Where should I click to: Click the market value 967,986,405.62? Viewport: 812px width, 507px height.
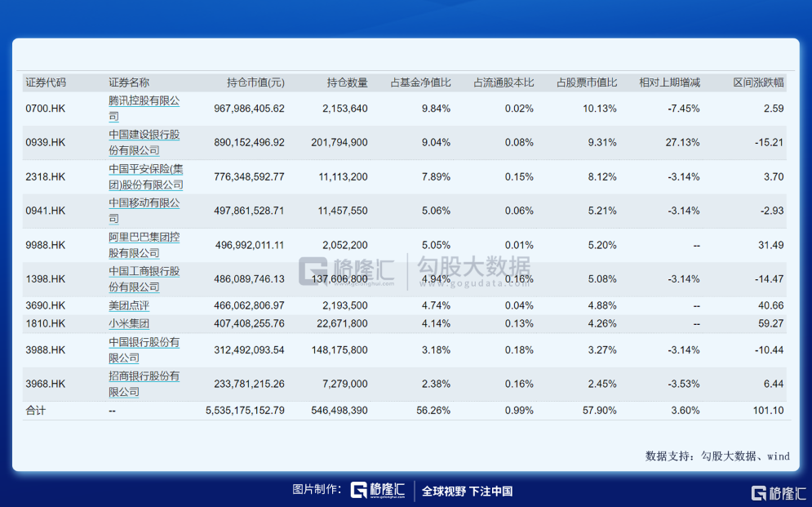click(249, 109)
